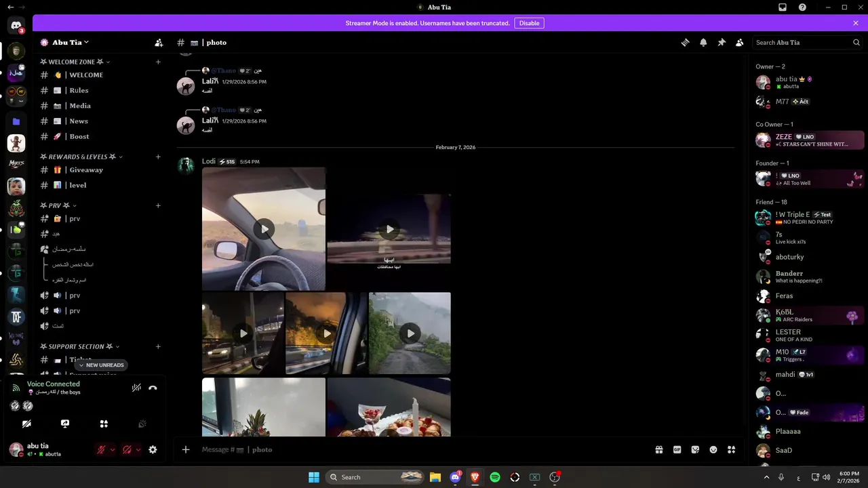Add channel to REWARDS & LEVELS category
Image resolution: width=868 pixels, height=488 pixels.
[158, 157]
